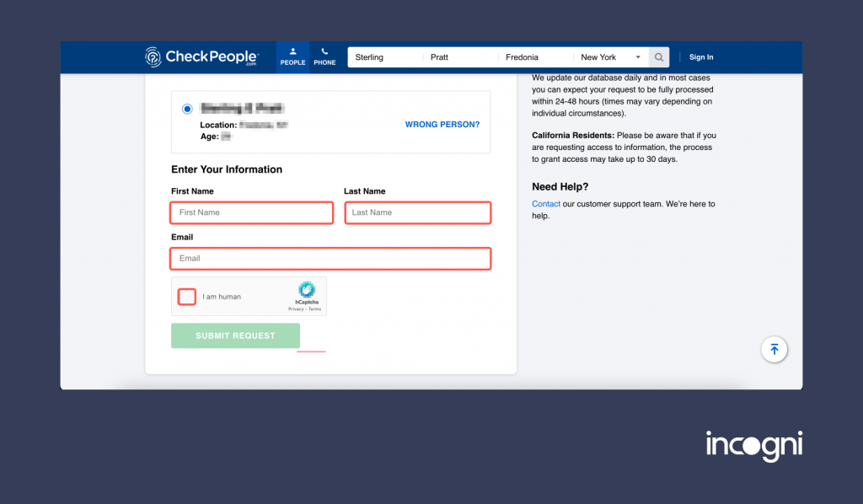Click the hCaptcha logo
The image size is (863, 504).
coord(306,292)
